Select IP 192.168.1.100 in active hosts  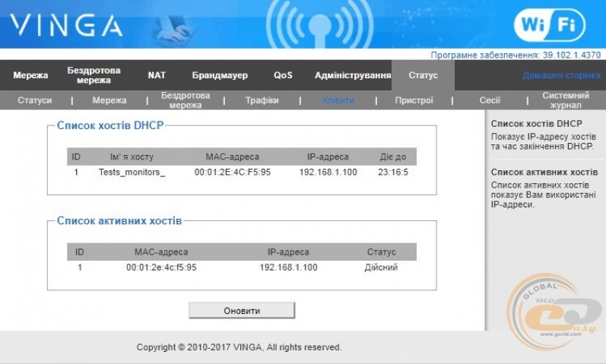click(x=288, y=267)
